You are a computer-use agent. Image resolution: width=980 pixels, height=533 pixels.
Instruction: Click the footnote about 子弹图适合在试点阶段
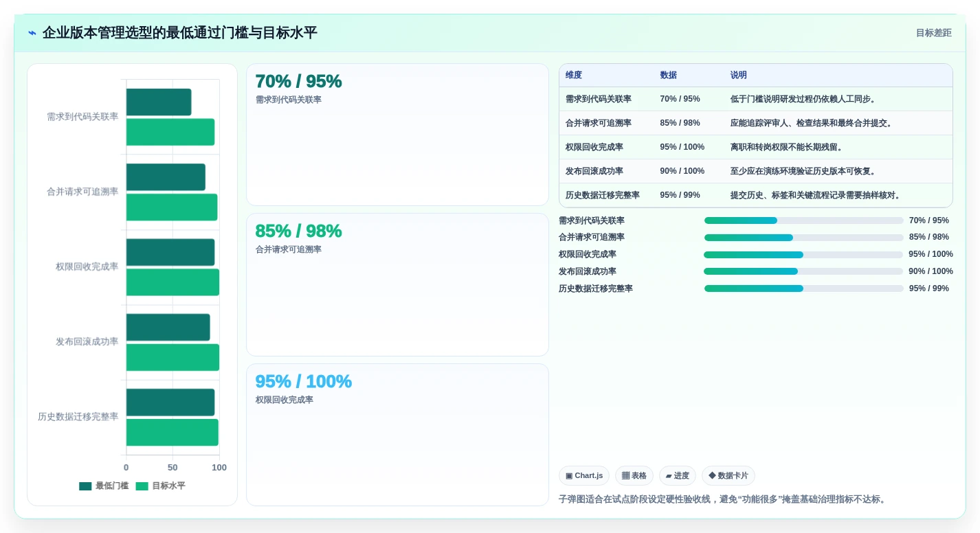click(x=724, y=499)
